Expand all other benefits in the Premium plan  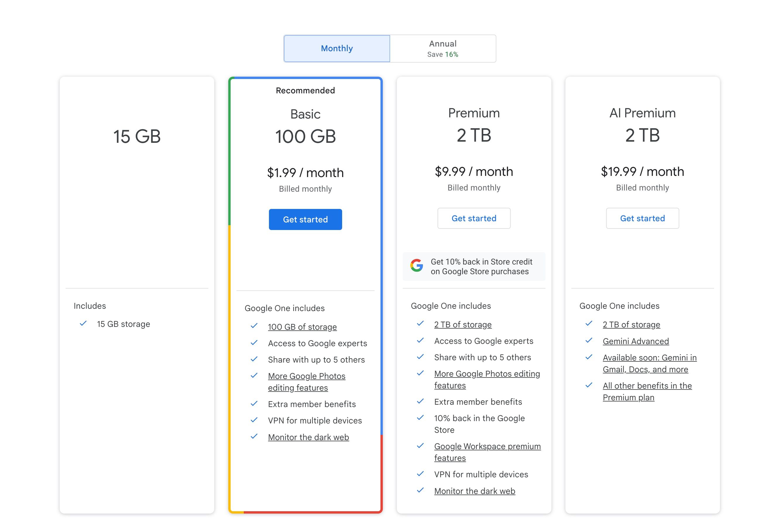point(646,391)
